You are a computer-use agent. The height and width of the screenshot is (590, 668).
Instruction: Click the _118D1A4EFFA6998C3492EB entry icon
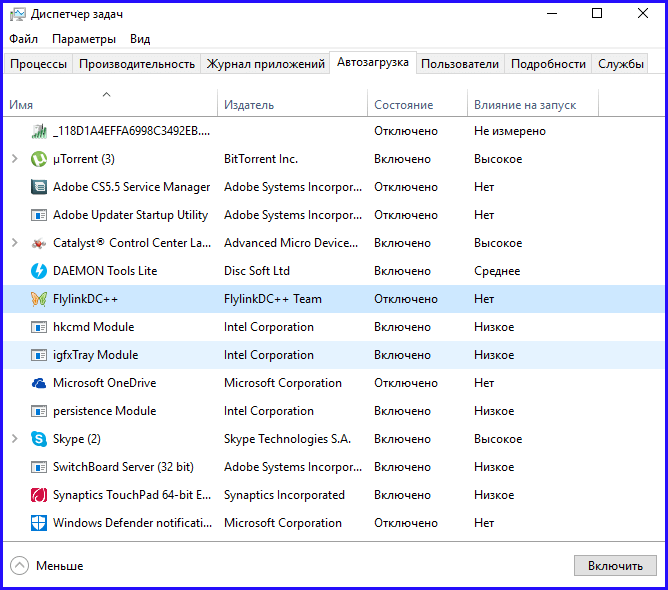coord(39,131)
